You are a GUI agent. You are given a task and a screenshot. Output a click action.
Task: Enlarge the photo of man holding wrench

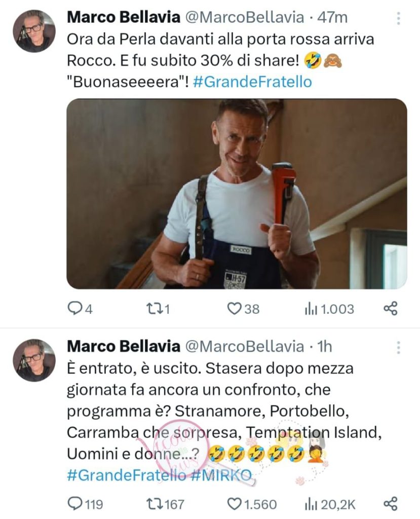click(x=237, y=194)
